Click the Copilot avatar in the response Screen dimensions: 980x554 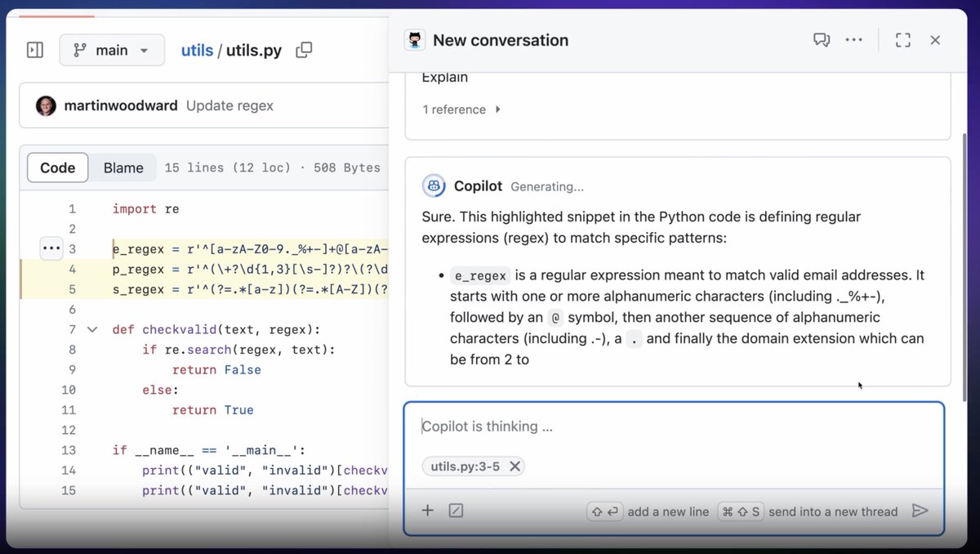(434, 186)
